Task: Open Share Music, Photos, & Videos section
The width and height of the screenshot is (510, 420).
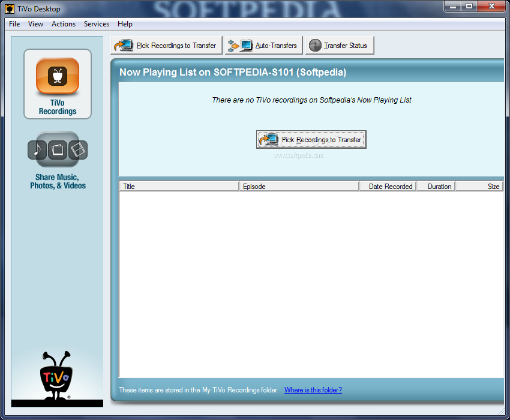Action: point(58,161)
